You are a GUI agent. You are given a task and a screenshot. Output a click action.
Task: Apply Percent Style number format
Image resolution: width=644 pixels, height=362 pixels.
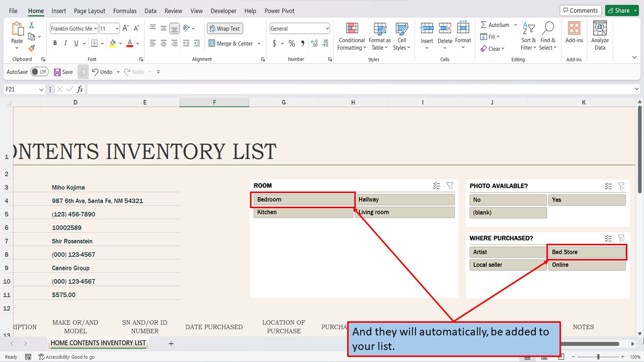(x=291, y=44)
